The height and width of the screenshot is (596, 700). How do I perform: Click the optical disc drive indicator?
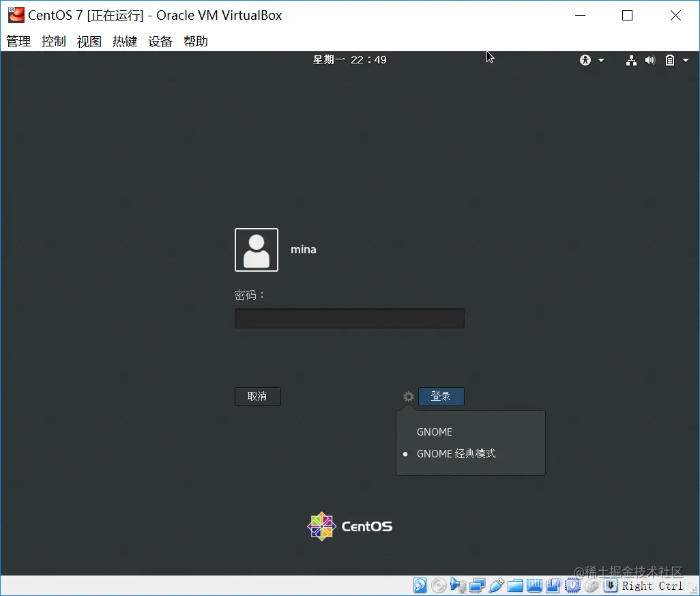click(439, 585)
